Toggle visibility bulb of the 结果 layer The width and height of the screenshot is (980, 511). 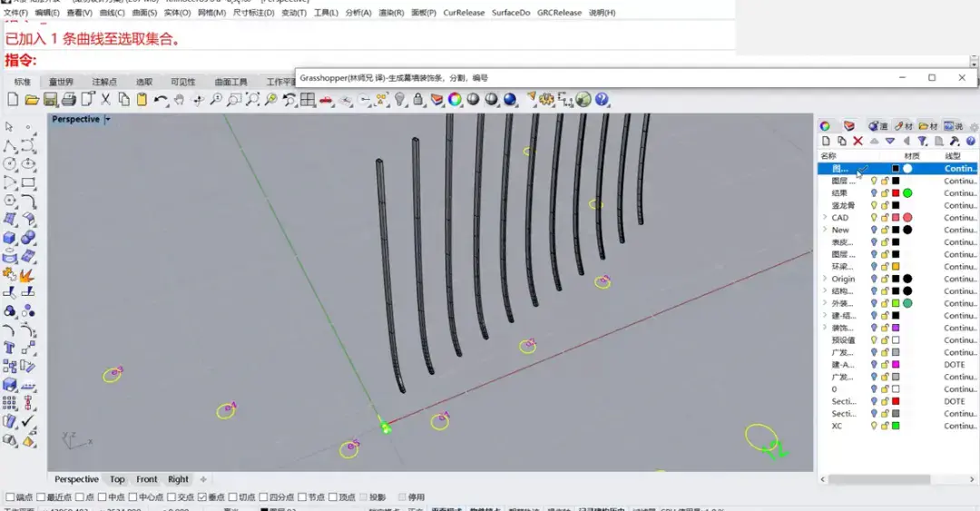pos(874,193)
